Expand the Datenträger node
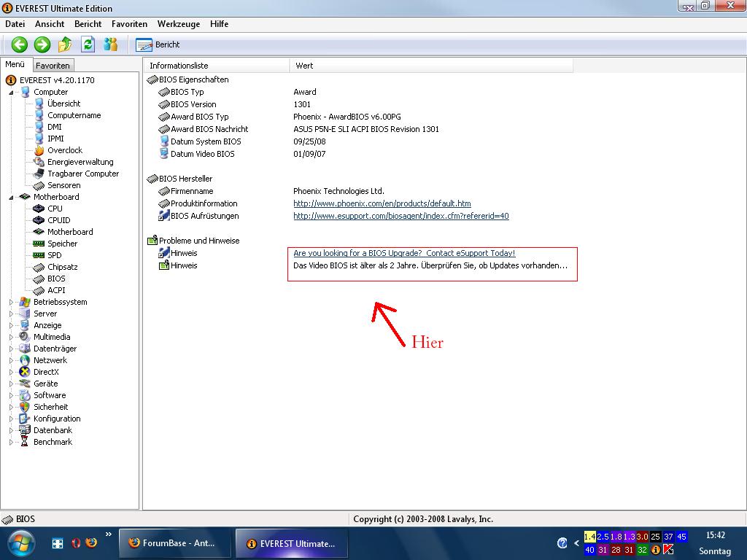This screenshot has width=747, height=560. (11, 349)
